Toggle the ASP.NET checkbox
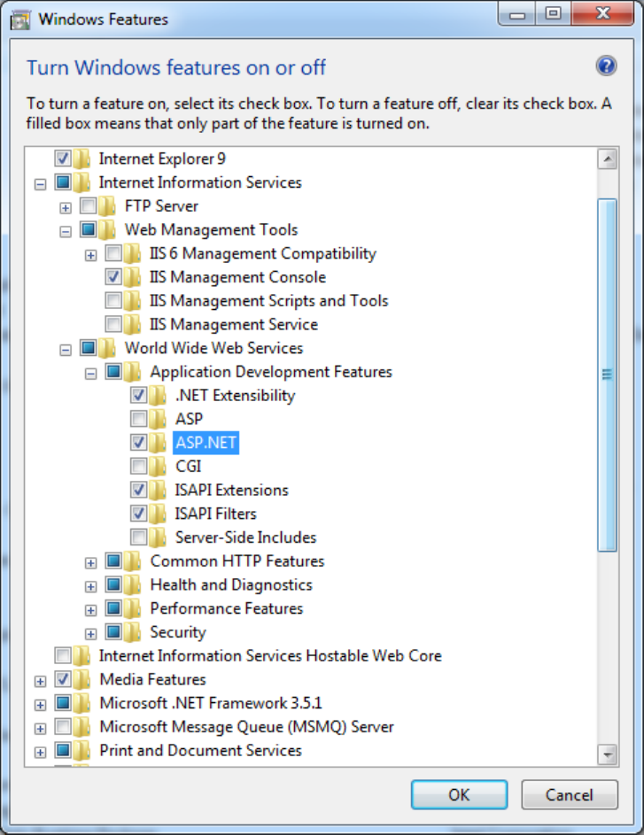The width and height of the screenshot is (644, 835). (x=139, y=442)
